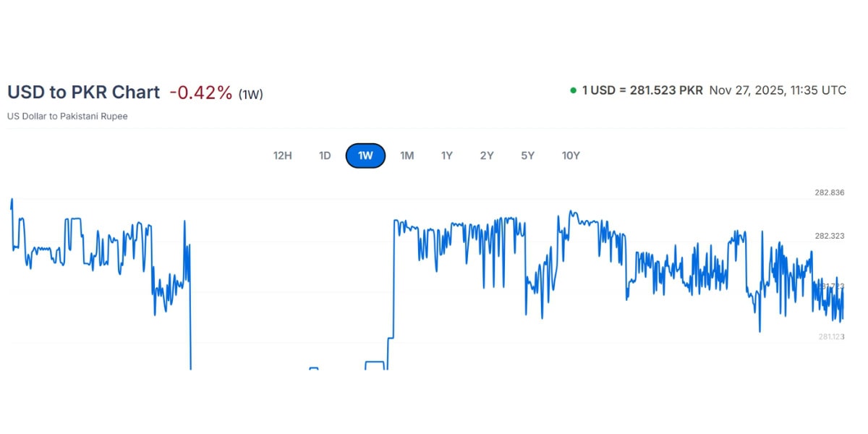This screenshot has height=434, width=868.
Task: Open the 1M chart view
Action: (x=407, y=156)
